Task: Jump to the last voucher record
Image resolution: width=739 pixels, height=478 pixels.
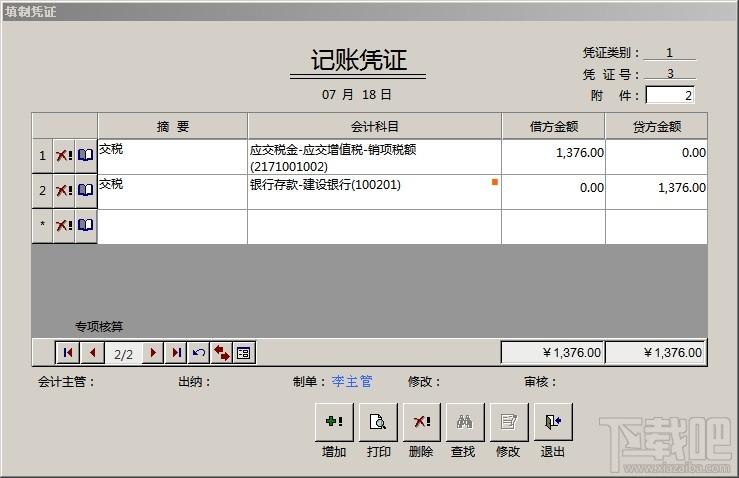Action: coord(176,353)
